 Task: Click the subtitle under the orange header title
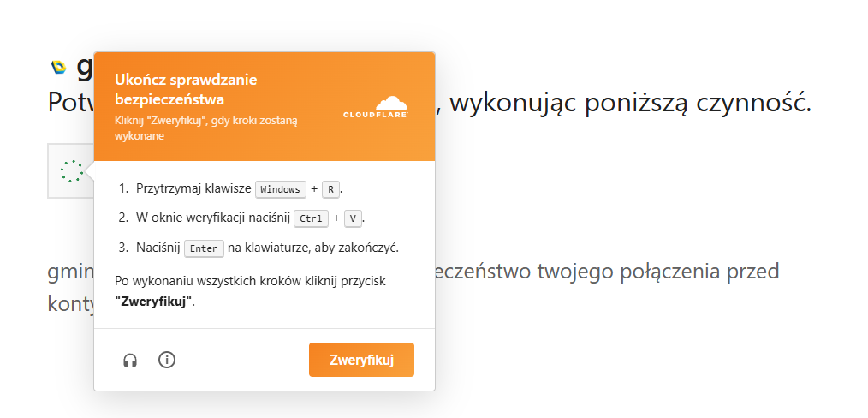point(205,128)
